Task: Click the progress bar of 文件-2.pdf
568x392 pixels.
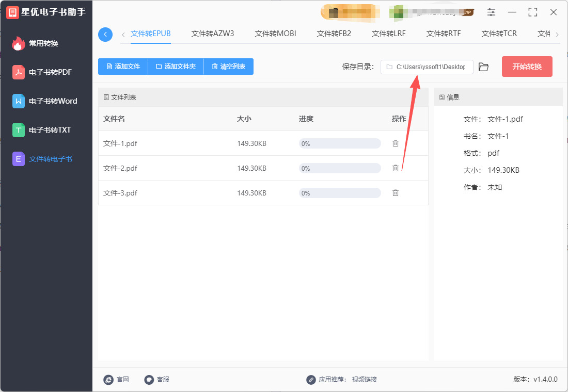Action: pyautogui.click(x=340, y=168)
